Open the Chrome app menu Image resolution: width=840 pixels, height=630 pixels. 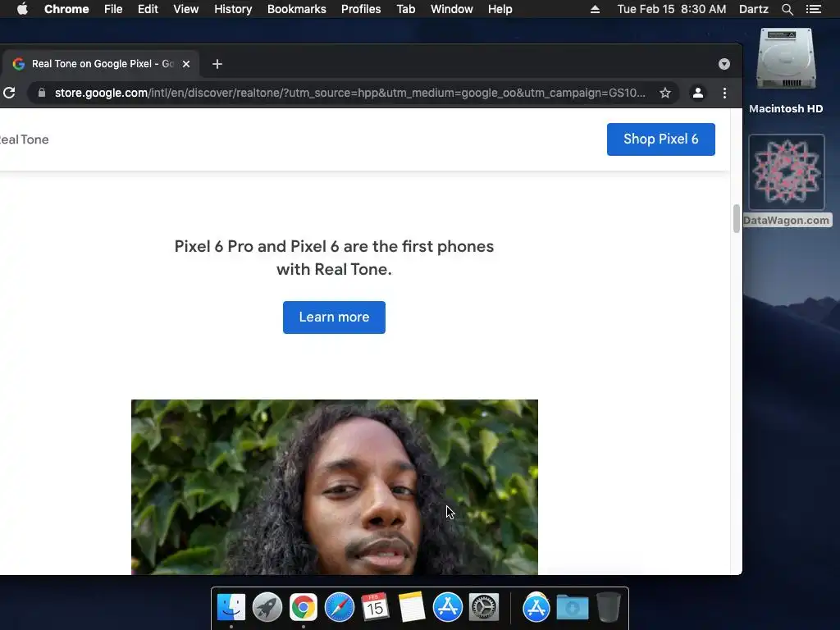tap(66, 9)
